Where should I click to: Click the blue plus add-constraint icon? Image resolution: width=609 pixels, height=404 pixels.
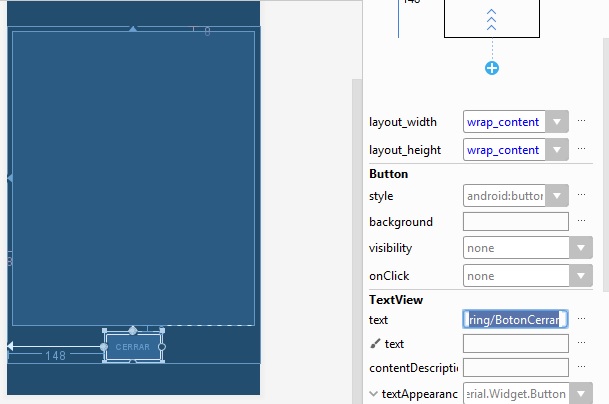pyautogui.click(x=492, y=68)
